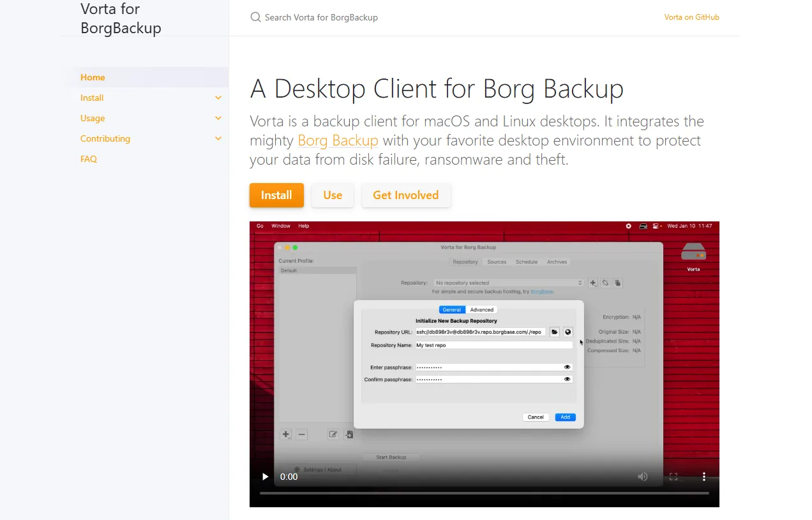Click the import profile icon
This screenshot has width=812, height=520.
(x=349, y=435)
